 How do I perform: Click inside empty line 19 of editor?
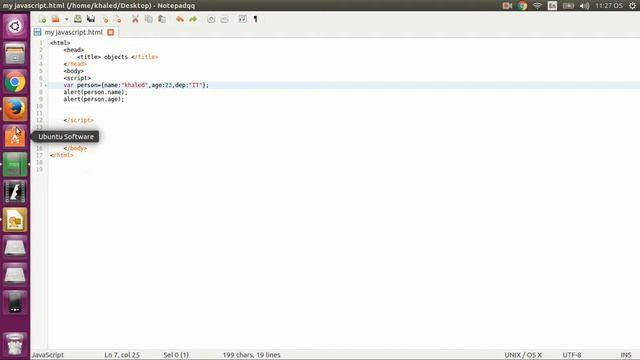click(x=344, y=169)
